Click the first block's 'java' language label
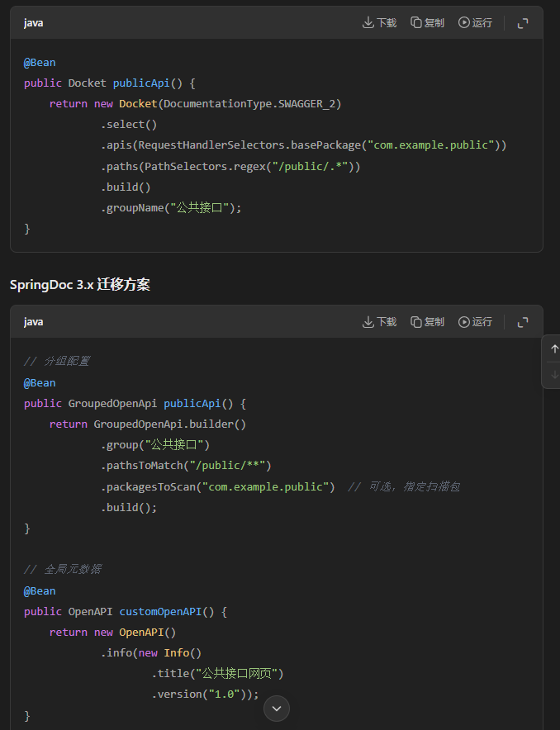The height and width of the screenshot is (730, 560). 34,23
